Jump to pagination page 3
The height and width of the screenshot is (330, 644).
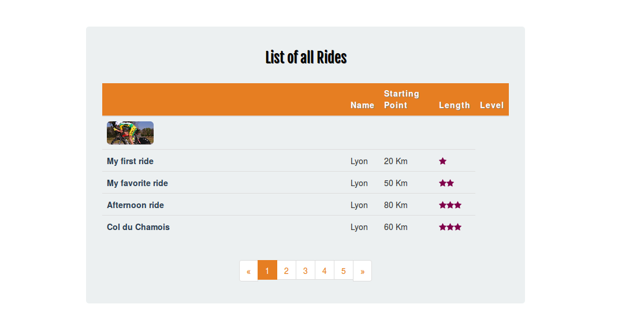[x=305, y=271]
